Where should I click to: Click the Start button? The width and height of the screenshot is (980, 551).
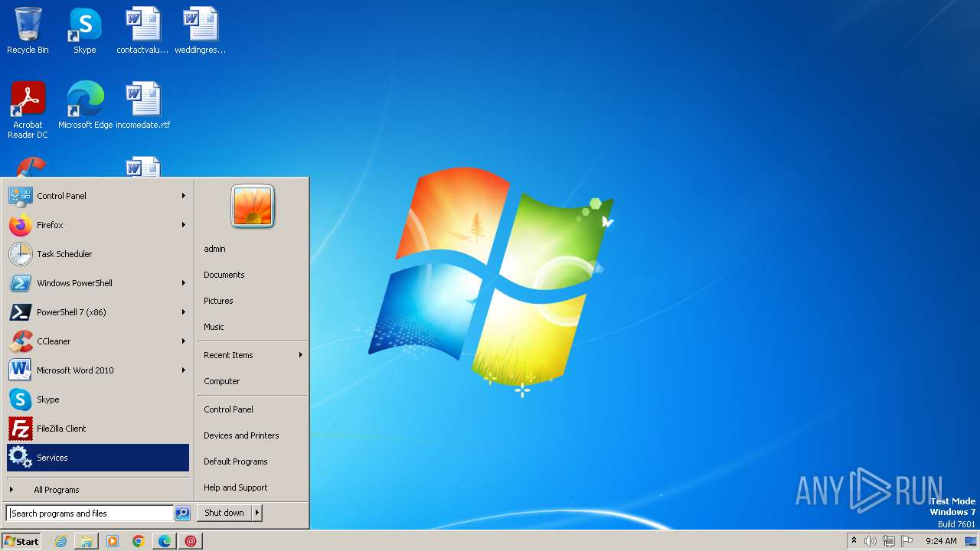tap(21, 541)
